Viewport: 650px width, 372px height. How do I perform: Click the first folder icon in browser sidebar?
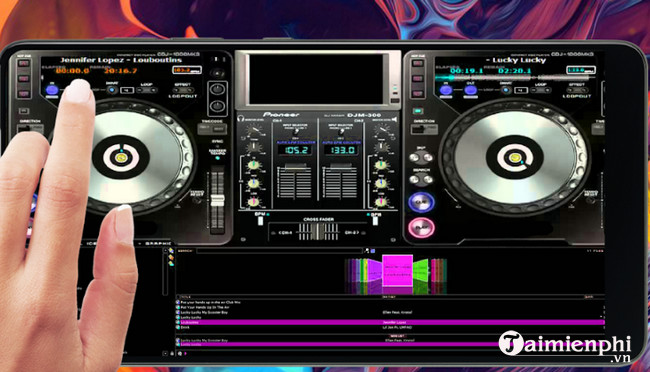[x=171, y=251]
